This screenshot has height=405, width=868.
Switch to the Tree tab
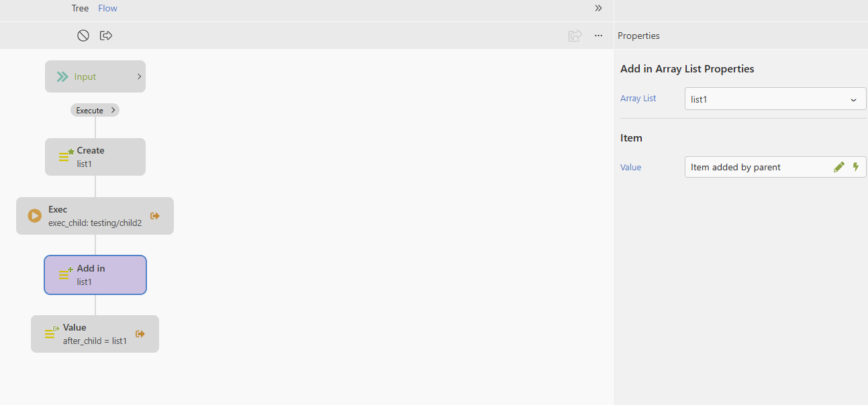(x=80, y=9)
